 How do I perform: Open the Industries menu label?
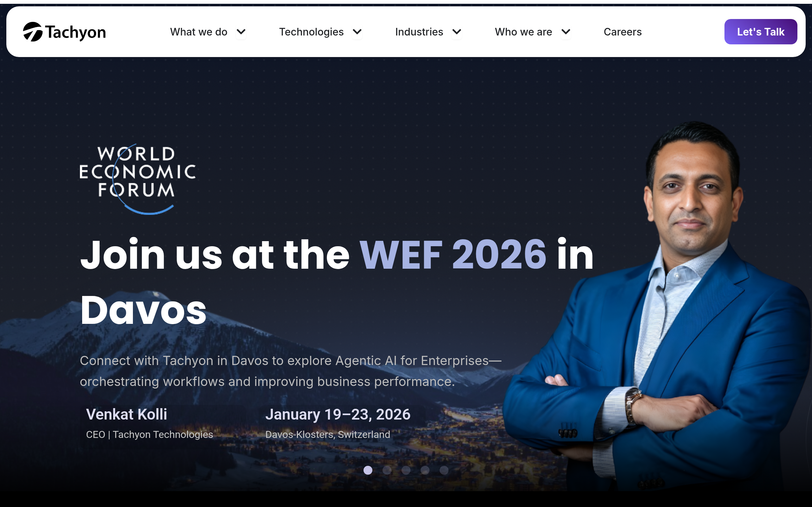pyautogui.click(x=419, y=32)
